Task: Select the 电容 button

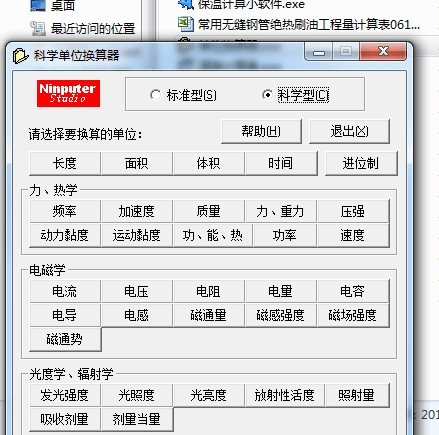Action: coord(353,291)
